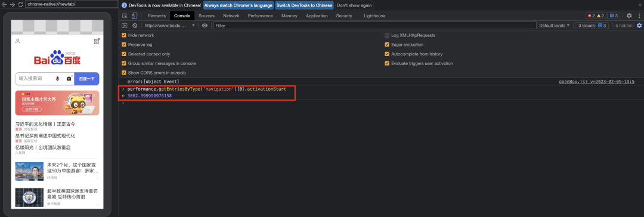644x217 pixels.
Task: Click the microphone voice search icon
Action: point(57,79)
